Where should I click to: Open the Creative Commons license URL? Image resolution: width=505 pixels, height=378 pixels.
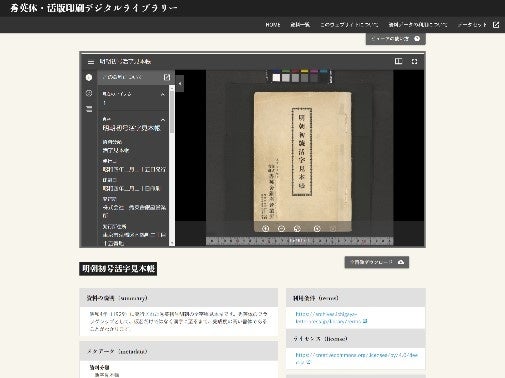pos(356,359)
